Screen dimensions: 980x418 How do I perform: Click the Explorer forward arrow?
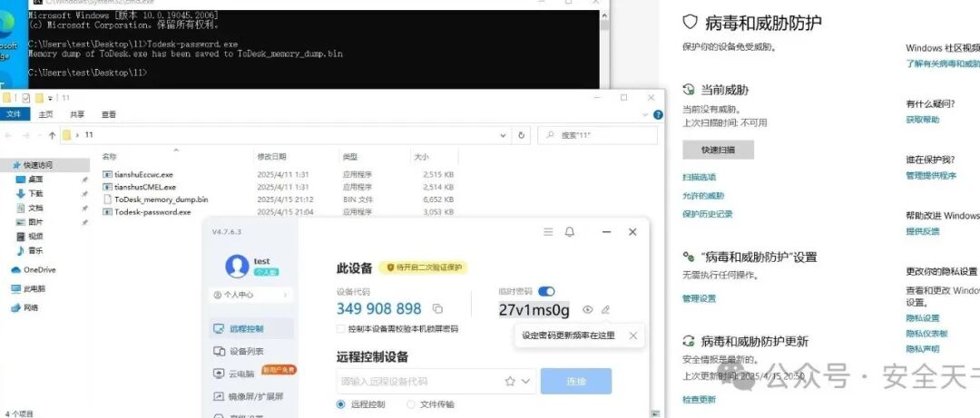tap(26, 135)
